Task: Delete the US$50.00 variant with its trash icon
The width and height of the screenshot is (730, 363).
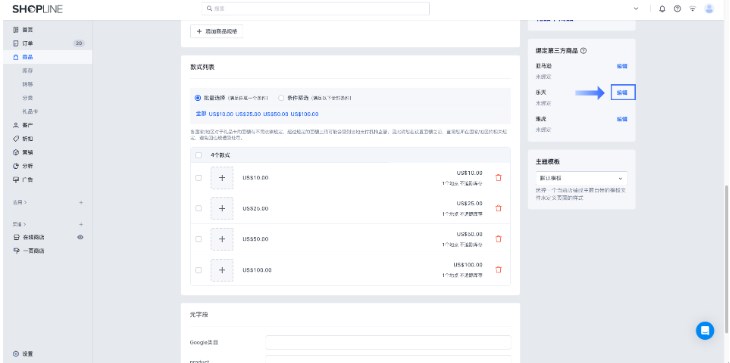Action: [499, 239]
